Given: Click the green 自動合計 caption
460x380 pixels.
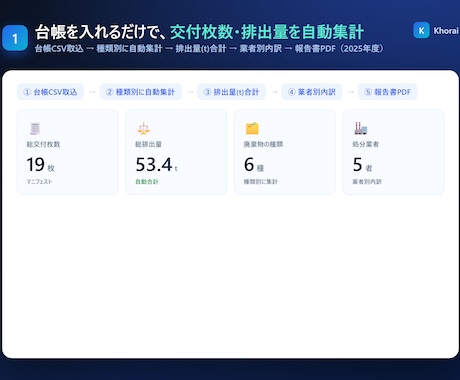Looking at the screenshot, I should tap(147, 181).
